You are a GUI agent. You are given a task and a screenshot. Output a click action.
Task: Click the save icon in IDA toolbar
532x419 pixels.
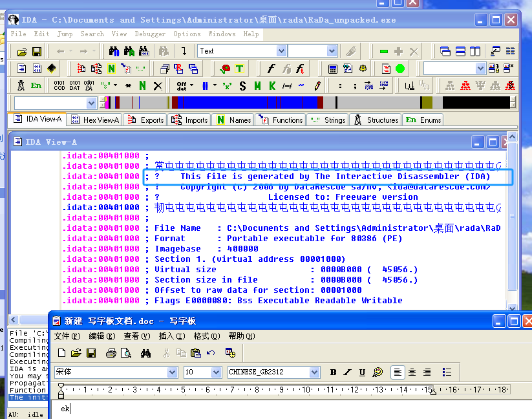pyautogui.click(x=37, y=52)
